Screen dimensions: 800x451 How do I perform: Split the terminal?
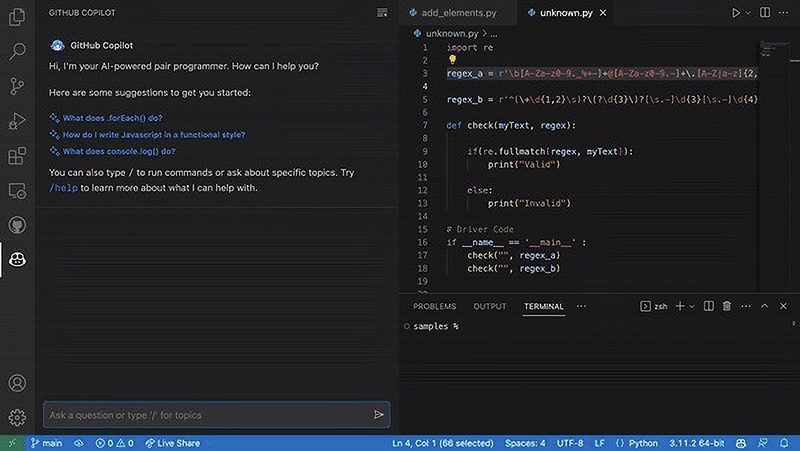coord(709,306)
